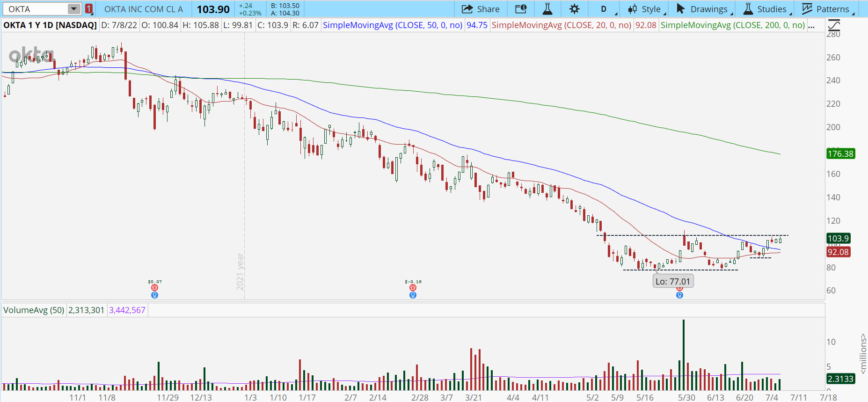Image resolution: width=868 pixels, height=402 pixels.
Task: Open the Drawings tool menu
Action: (x=702, y=9)
